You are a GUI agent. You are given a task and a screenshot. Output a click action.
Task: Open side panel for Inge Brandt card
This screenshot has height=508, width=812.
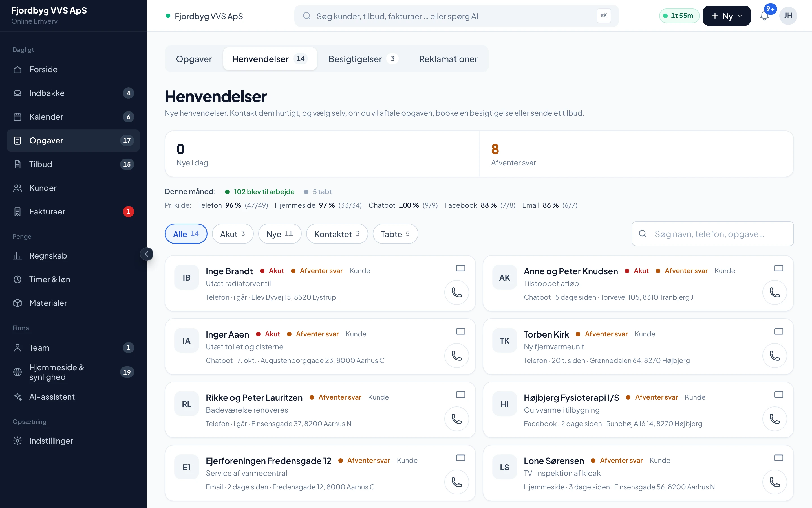click(x=460, y=268)
